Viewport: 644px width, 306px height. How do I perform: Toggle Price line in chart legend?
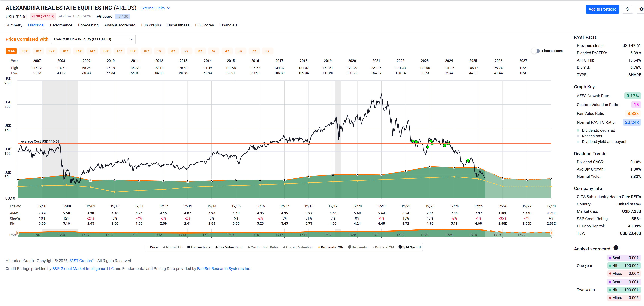point(152,247)
